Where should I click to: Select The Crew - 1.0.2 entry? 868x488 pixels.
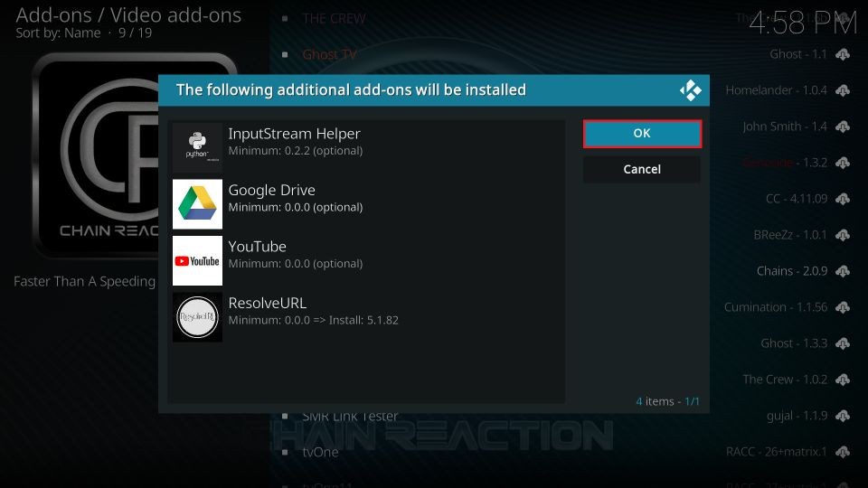(785, 380)
